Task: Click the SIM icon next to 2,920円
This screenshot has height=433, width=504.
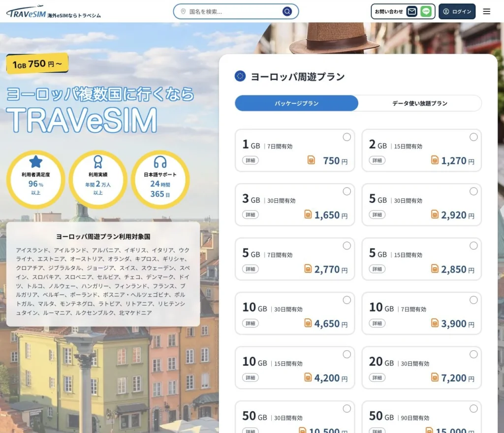Action: 435,214
